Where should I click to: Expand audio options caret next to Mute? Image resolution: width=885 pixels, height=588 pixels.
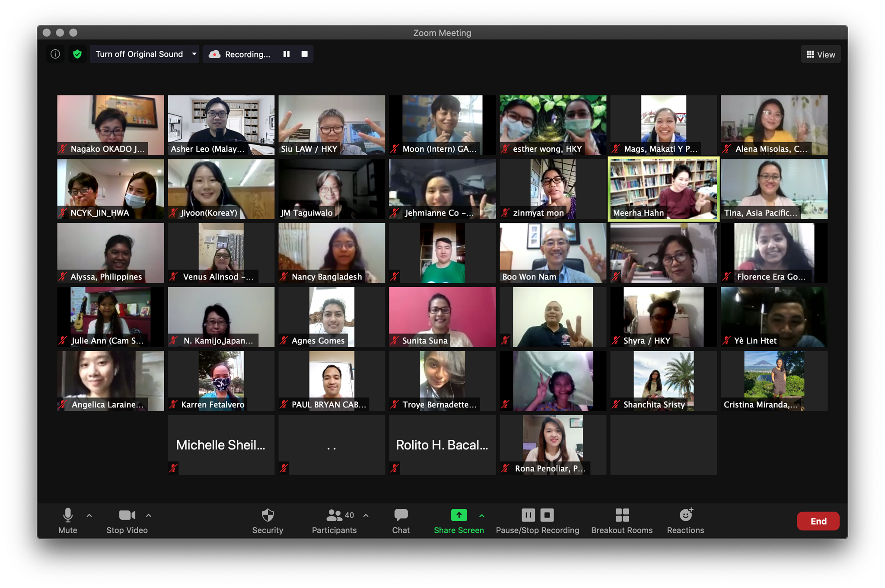(89, 515)
